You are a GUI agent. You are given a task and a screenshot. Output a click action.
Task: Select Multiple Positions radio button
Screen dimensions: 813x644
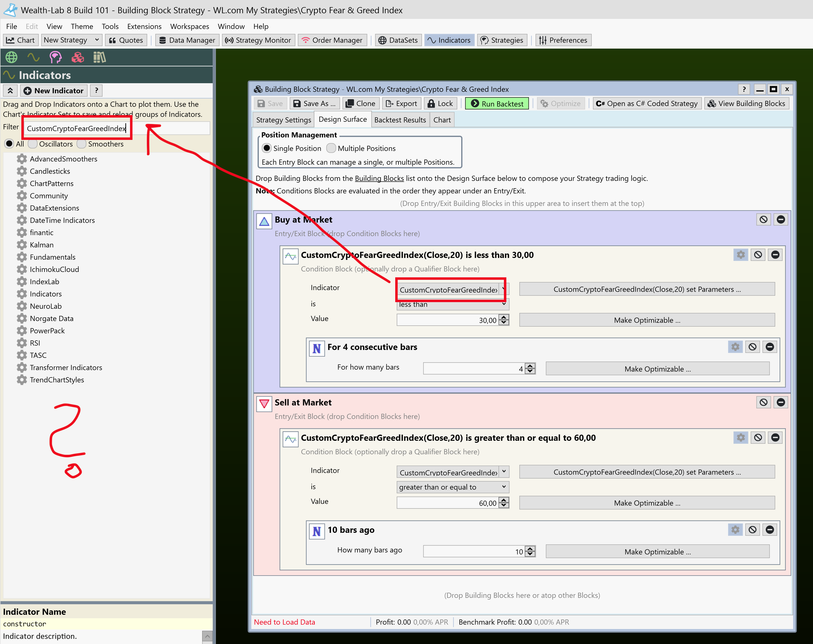pyautogui.click(x=331, y=148)
